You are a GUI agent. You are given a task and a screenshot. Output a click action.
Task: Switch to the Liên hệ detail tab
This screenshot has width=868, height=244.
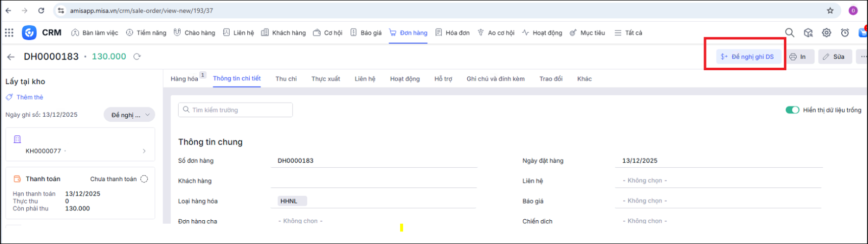365,79
